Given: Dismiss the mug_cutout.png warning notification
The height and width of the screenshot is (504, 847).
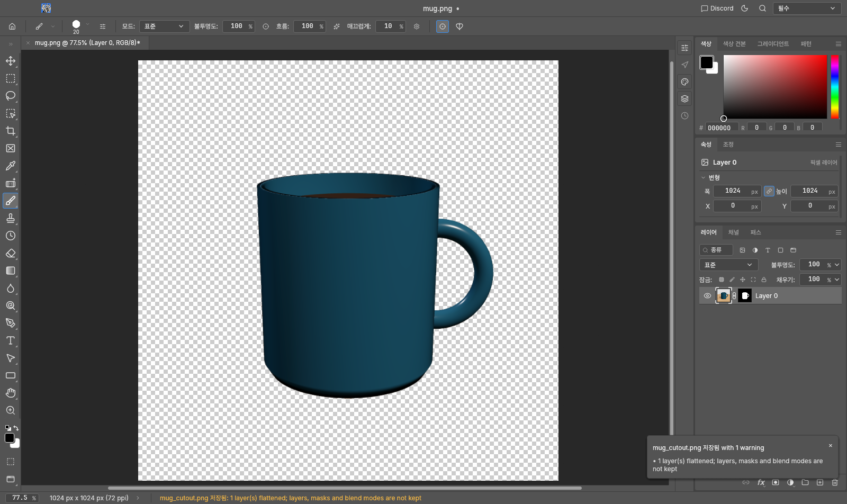Looking at the screenshot, I should [x=831, y=446].
